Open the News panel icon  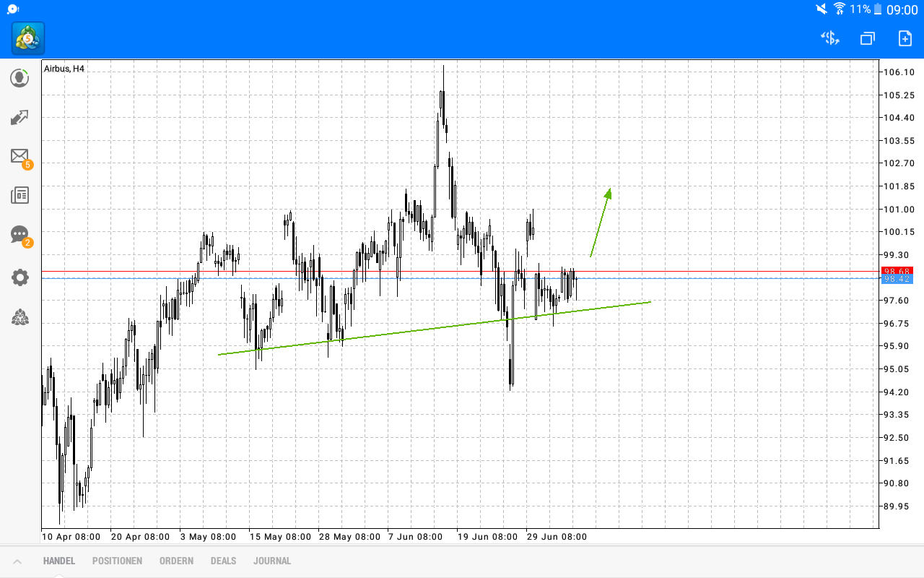click(19, 195)
